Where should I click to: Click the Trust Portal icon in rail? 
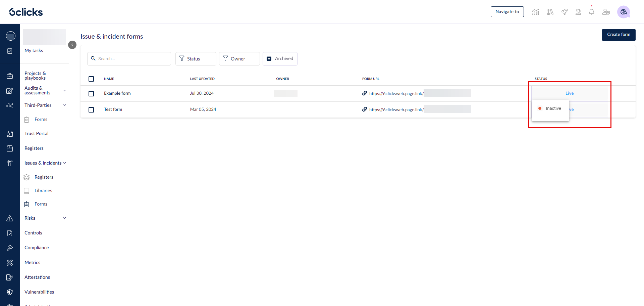[x=10, y=134]
